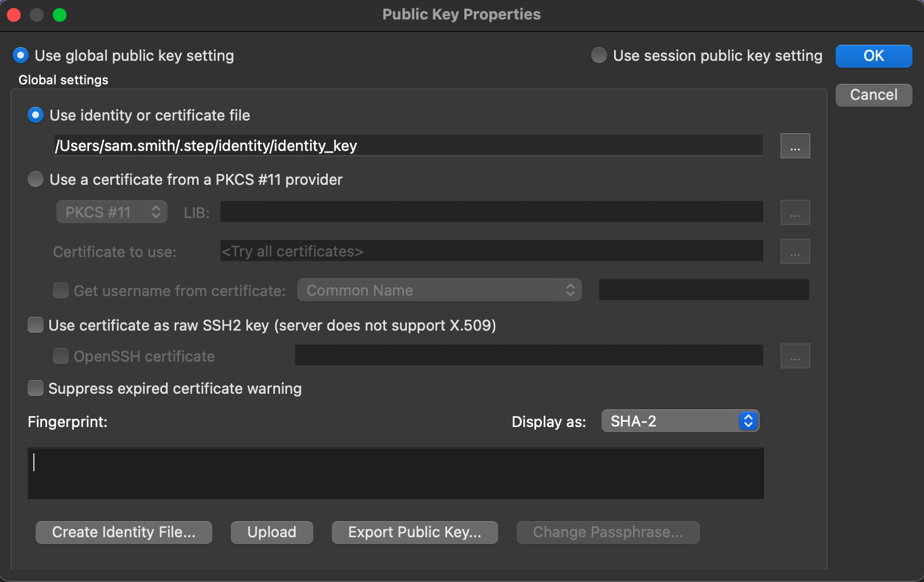924x582 pixels.
Task: Click inside the Fingerprint text area
Action: click(x=395, y=473)
